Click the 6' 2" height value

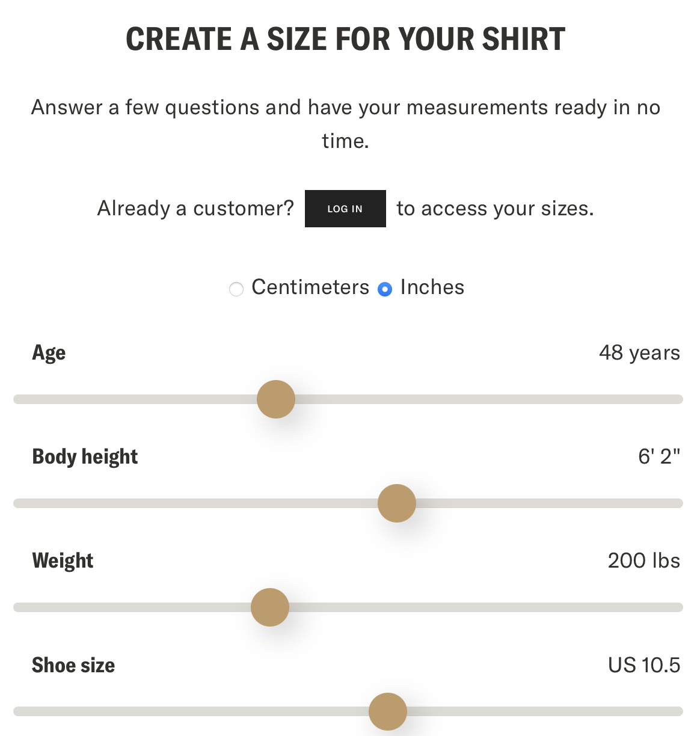coord(659,457)
